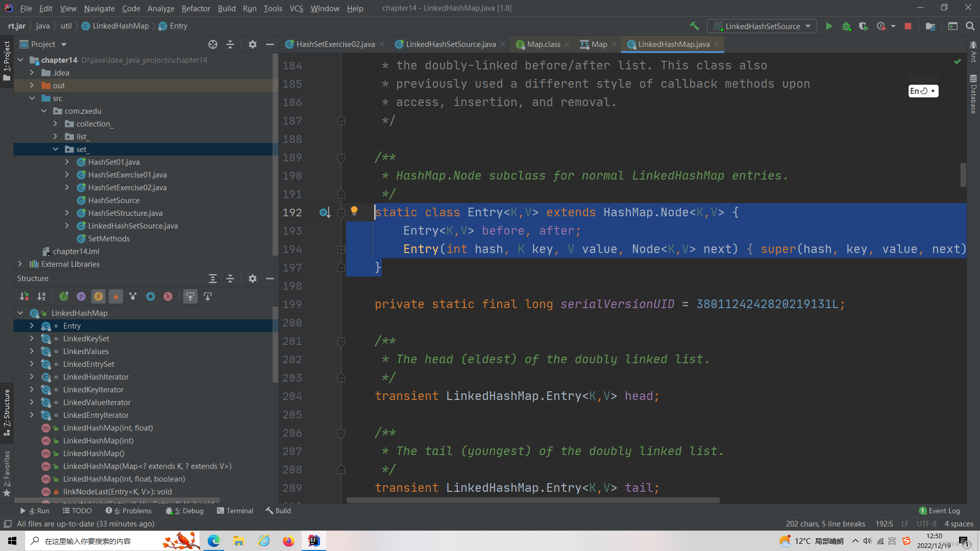Click the Windows taskbar search box
Viewport: 980px width, 551px height.
coord(88,541)
